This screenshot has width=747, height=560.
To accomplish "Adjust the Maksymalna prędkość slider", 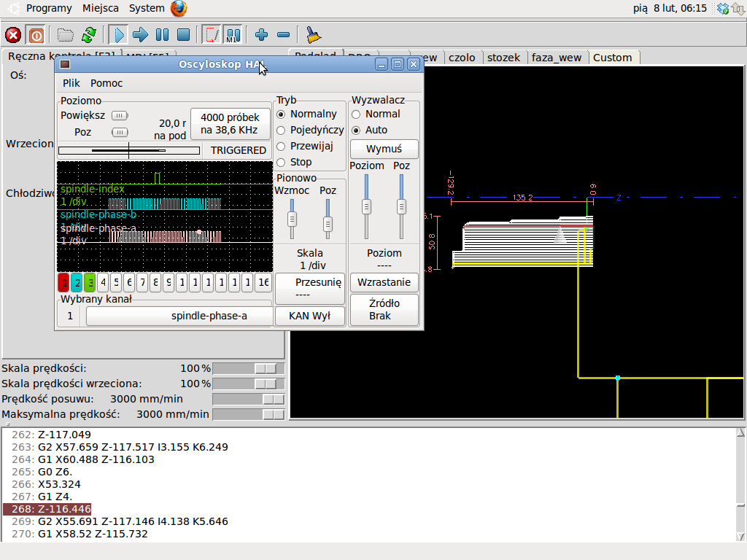I will [249, 414].
